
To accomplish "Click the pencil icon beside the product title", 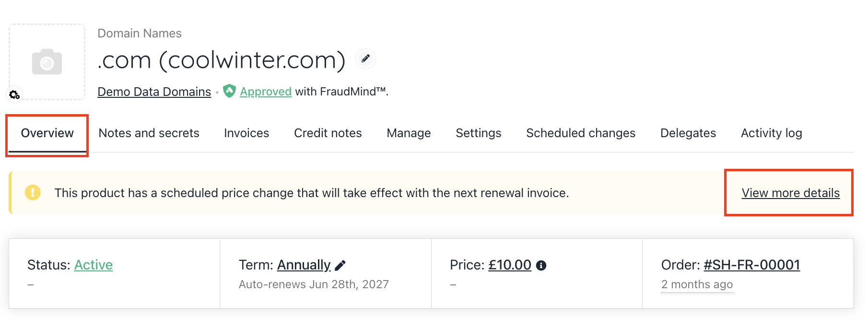I will coord(365,59).
